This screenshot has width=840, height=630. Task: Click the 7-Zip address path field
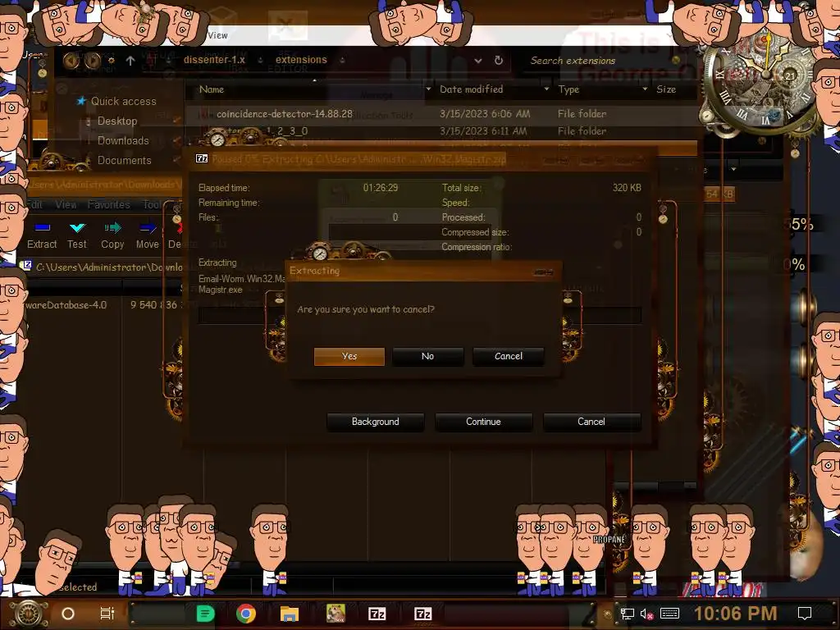(109, 267)
